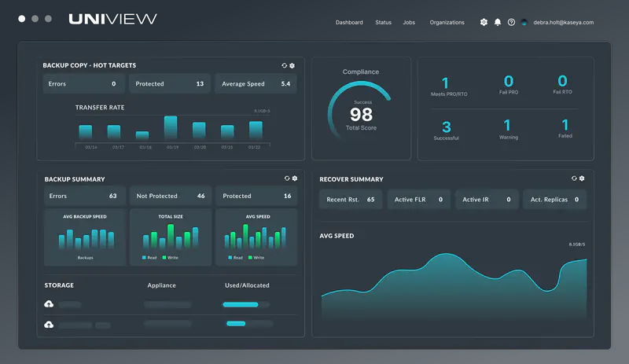This screenshot has height=364, width=629.
Task: Open the Jobs menu item
Action: pos(409,23)
